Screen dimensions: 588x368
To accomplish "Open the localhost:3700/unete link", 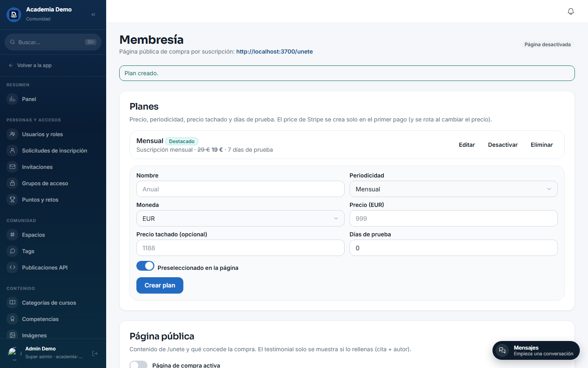I will pos(274,52).
